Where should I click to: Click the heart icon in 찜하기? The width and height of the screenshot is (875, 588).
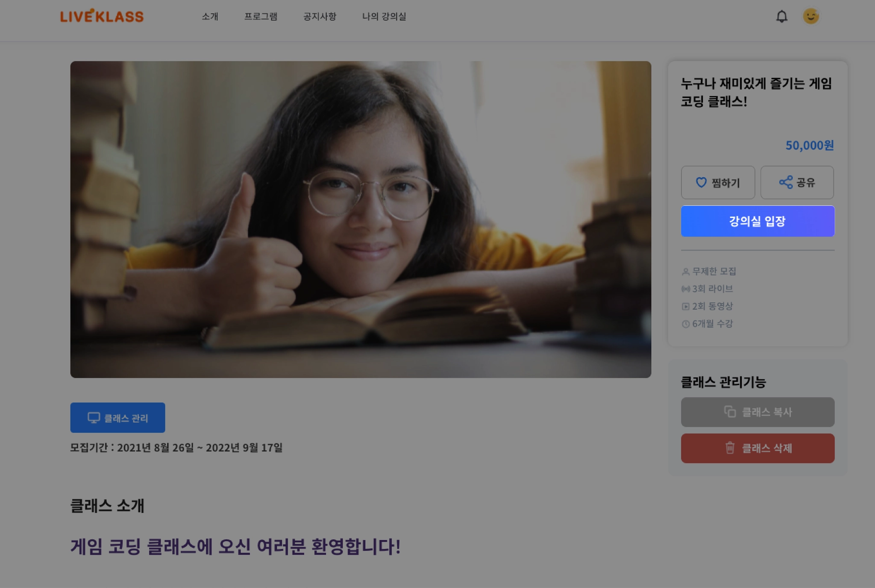[701, 183]
